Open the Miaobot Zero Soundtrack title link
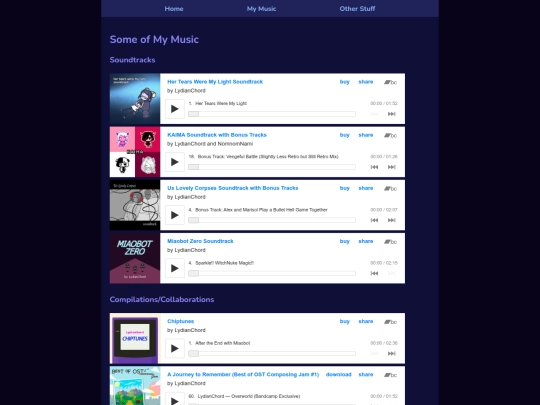 pos(200,241)
